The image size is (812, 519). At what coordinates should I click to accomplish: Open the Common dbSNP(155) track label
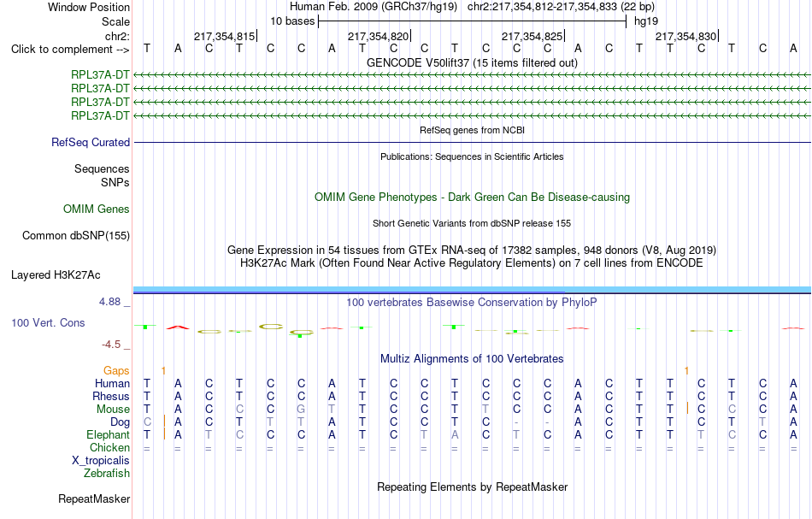tap(76, 236)
